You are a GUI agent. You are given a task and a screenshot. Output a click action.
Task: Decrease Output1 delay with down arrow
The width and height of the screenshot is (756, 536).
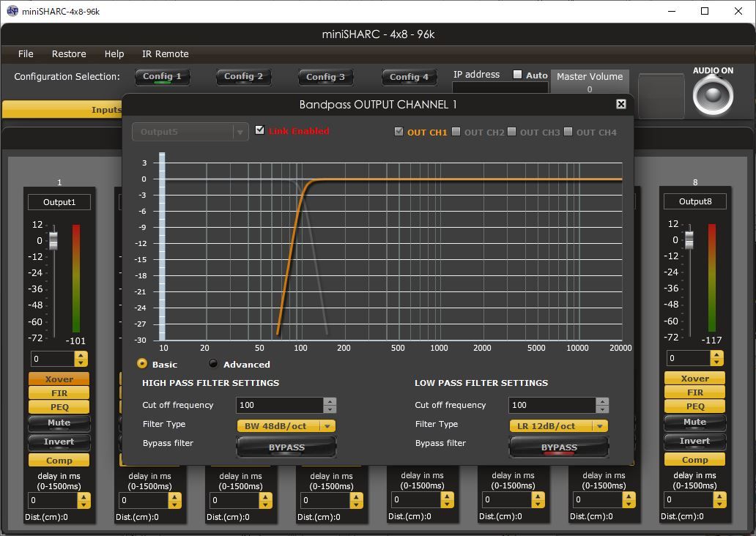coord(84,505)
